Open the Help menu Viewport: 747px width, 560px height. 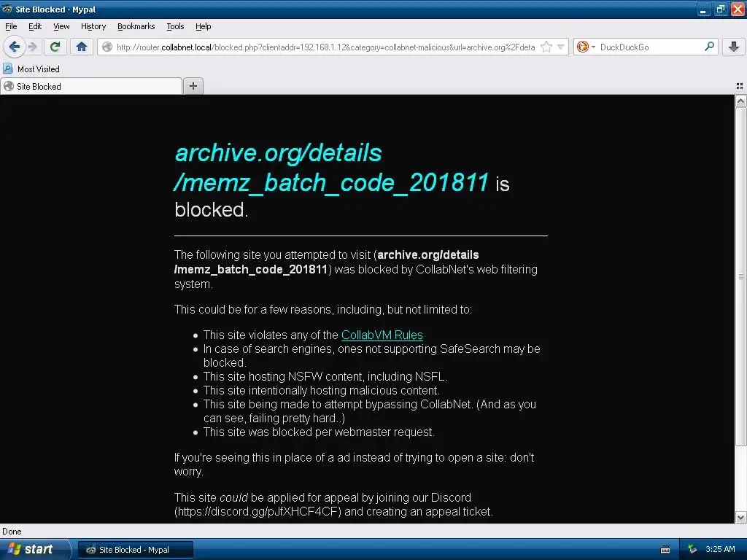click(203, 26)
